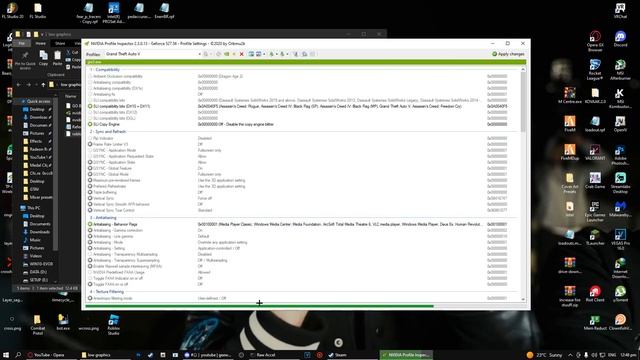
Task: Click the Paste button in Explorer ribbon
Action: coord(58,58)
